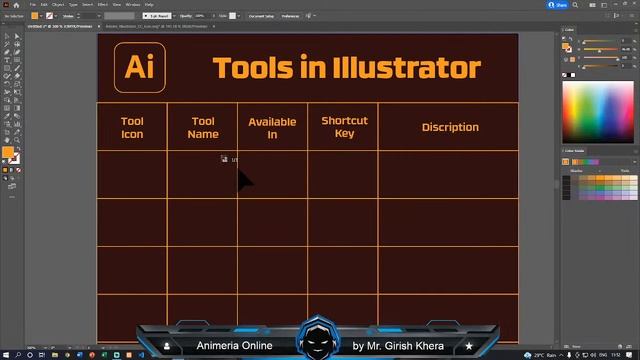Select the Eraser tool
This screenshot has width=640, height=360.
coord(17,75)
